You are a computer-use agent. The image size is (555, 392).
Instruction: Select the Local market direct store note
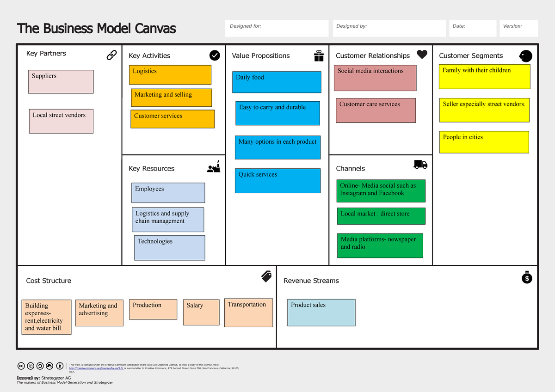(x=381, y=216)
